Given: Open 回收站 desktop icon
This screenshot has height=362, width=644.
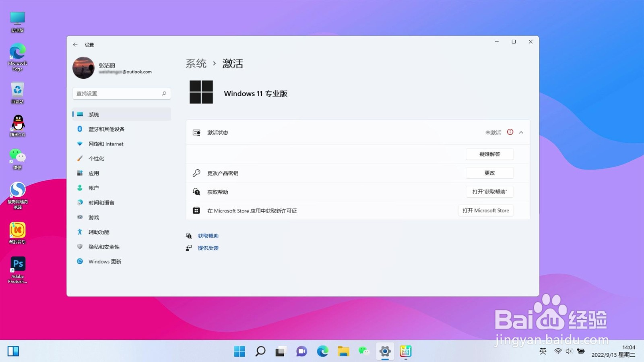Looking at the screenshot, I should pos(17,93).
